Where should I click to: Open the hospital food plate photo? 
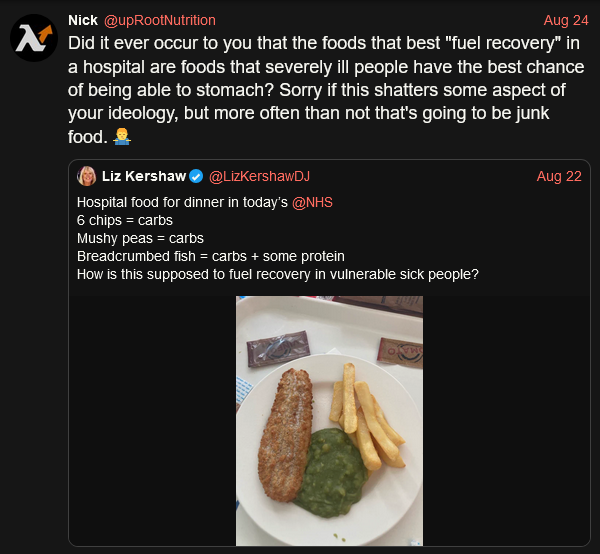[x=329, y=420]
